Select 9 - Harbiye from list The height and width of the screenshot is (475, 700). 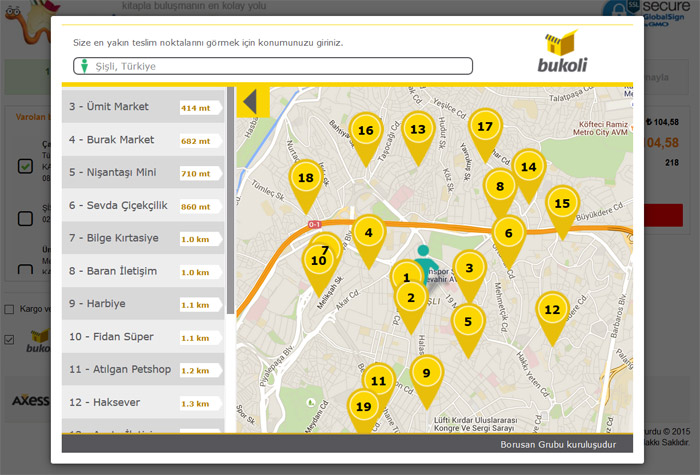pos(143,304)
